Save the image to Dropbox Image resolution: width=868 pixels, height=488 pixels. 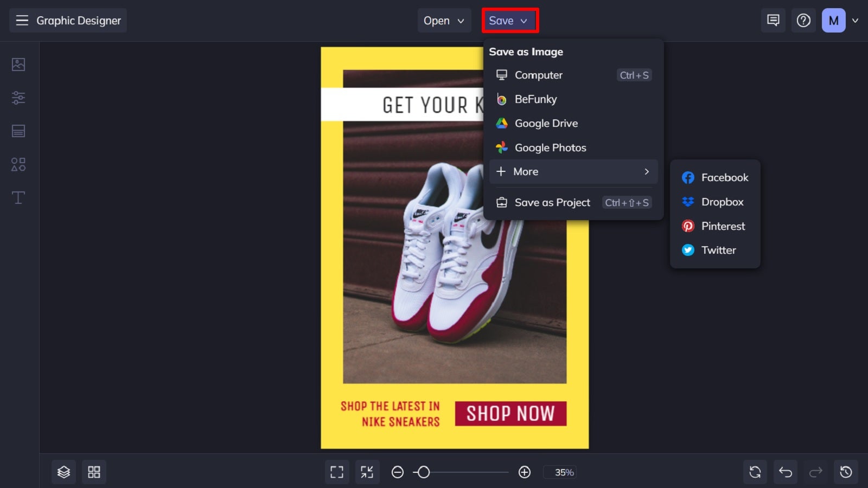(x=722, y=202)
